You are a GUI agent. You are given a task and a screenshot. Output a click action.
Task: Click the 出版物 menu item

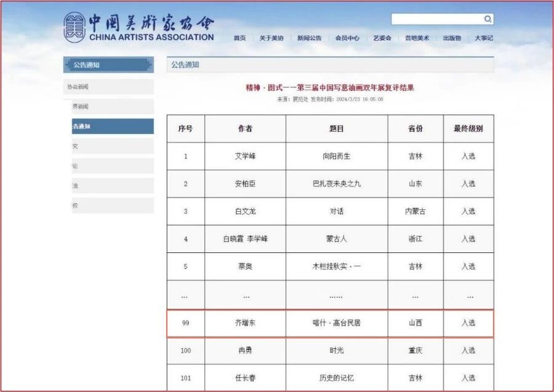click(452, 38)
